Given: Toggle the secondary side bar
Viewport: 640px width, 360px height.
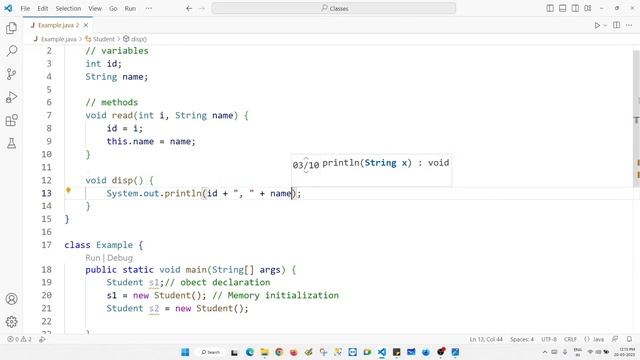Looking at the screenshot, I should click(x=575, y=8).
